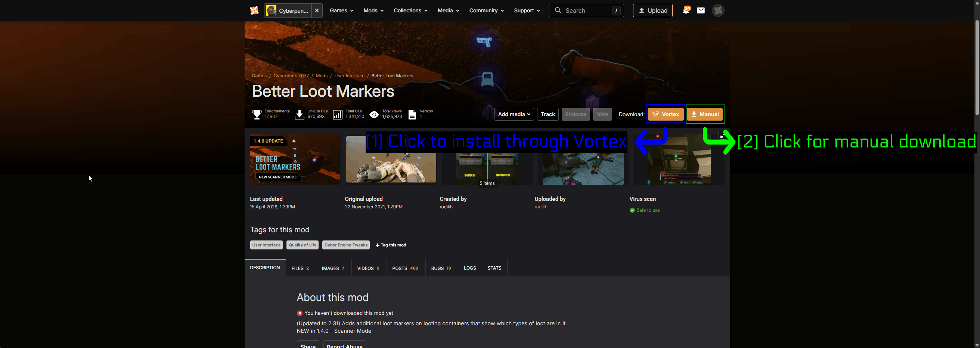
Task: Click the unique downloads arrow icon
Action: pyautogui.click(x=300, y=115)
